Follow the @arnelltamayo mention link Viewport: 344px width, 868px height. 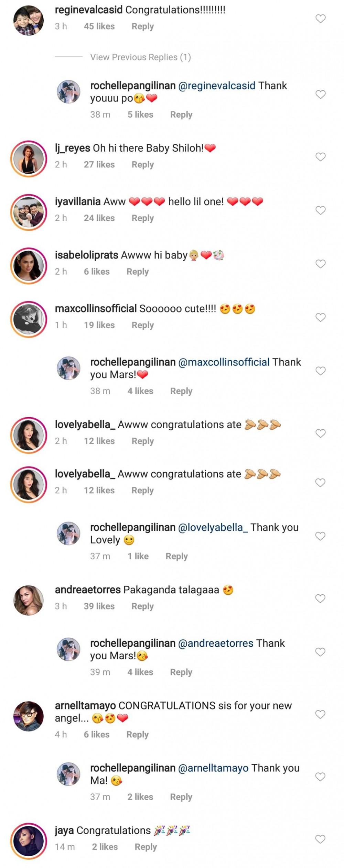[213, 768]
